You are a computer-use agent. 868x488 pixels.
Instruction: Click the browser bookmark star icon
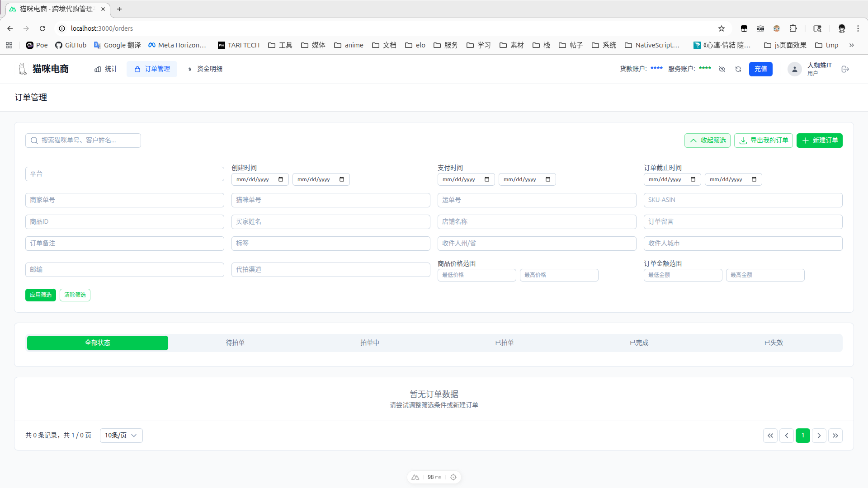(x=722, y=28)
